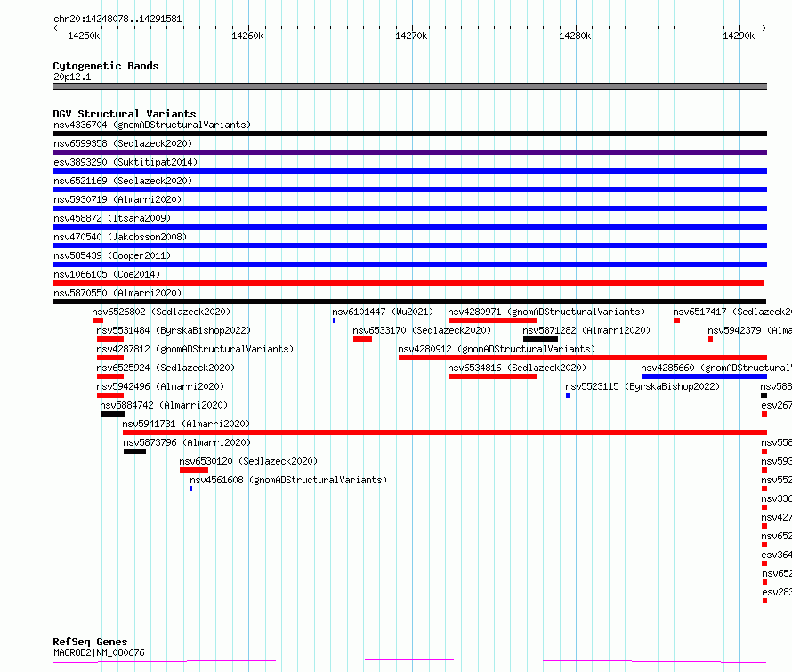Click the nsv4285660 gnomAD label
Viewport: 792px width, 672px height.
[x=716, y=368]
